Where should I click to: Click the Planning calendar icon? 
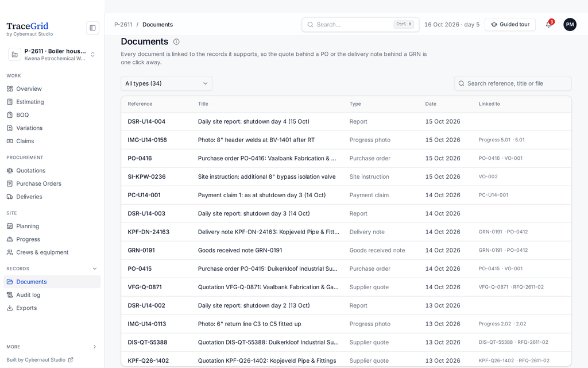[x=10, y=226]
